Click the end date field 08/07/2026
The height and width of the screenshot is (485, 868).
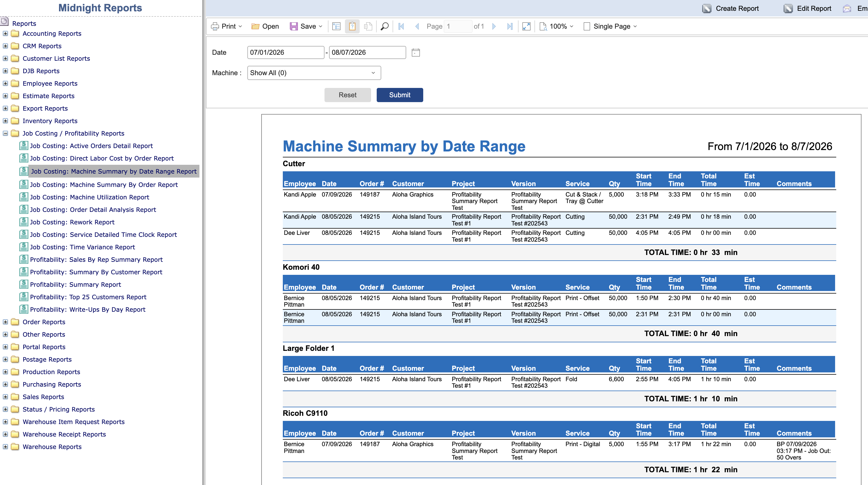tap(367, 52)
